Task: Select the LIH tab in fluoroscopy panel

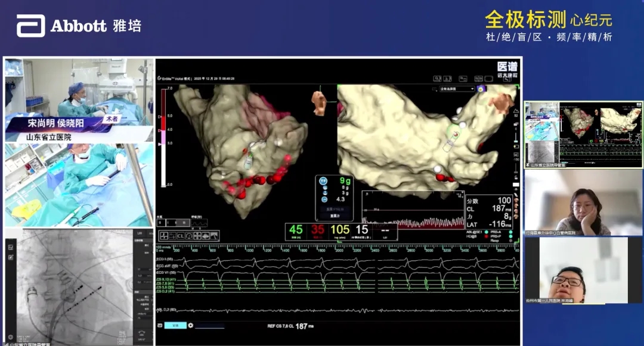Action: (x=140, y=233)
